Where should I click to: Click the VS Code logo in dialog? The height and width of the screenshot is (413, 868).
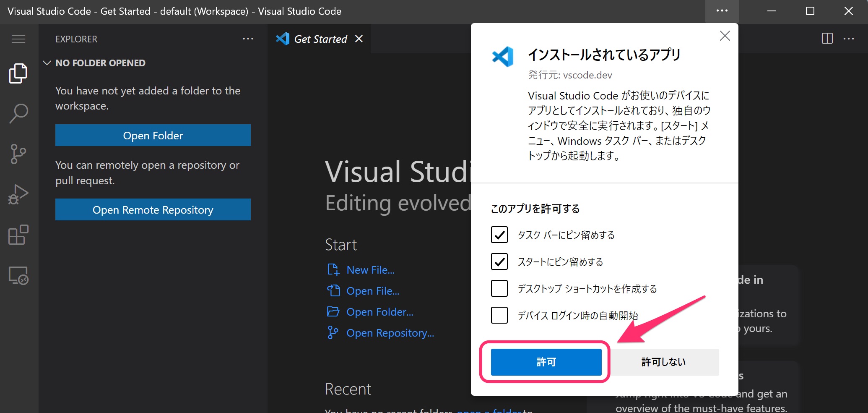(x=503, y=57)
